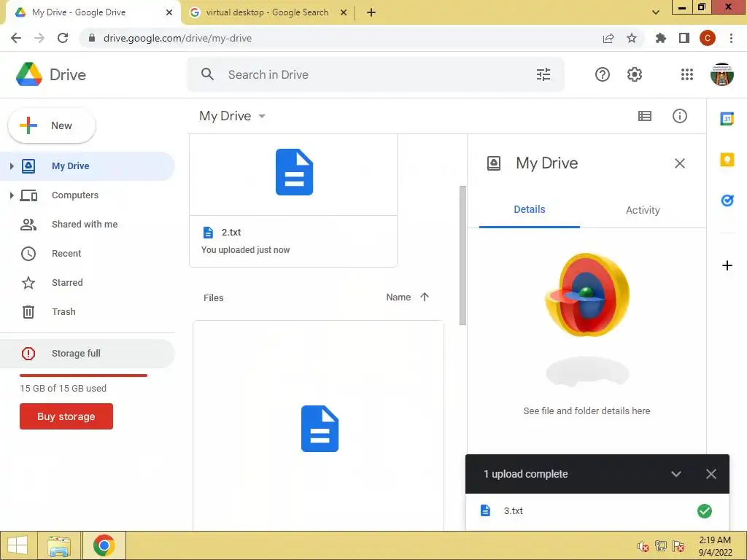Toggle the view details info icon
Viewport: 747px width, 560px height.
click(x=679, y=116)
